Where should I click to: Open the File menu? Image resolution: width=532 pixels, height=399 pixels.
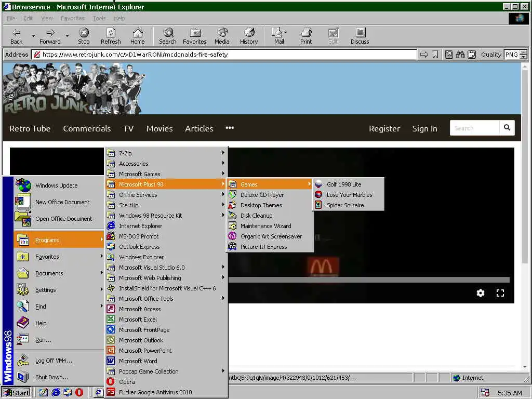[x=11, y=18]
